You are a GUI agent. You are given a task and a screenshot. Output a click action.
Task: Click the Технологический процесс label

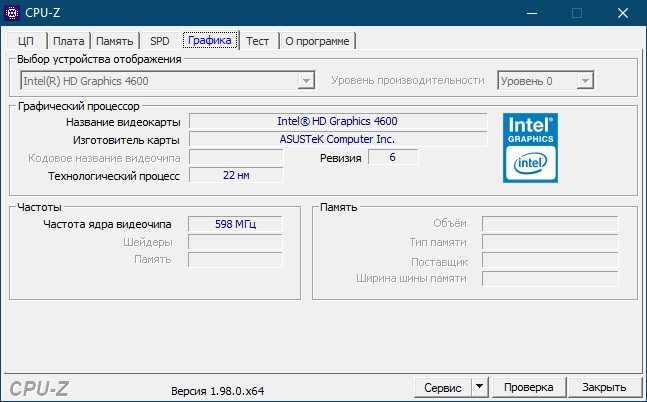click(114, 176)
